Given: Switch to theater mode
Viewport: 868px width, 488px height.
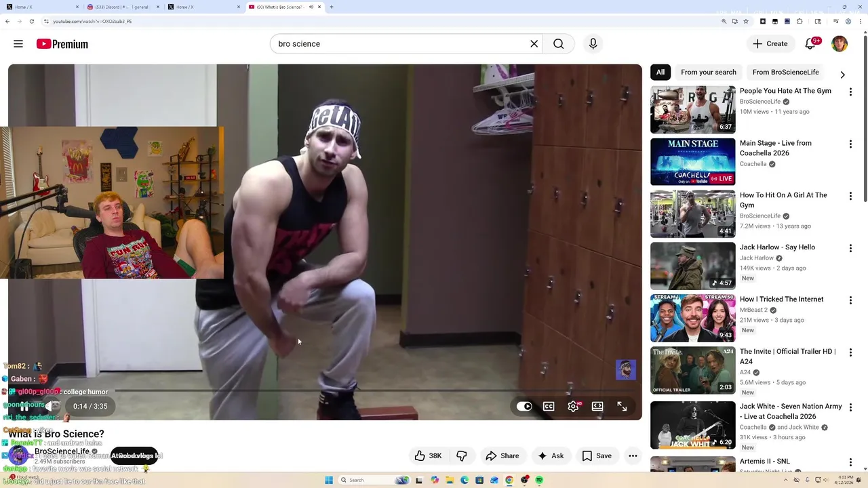Looking at the screenshot, I should click(597, 407).
